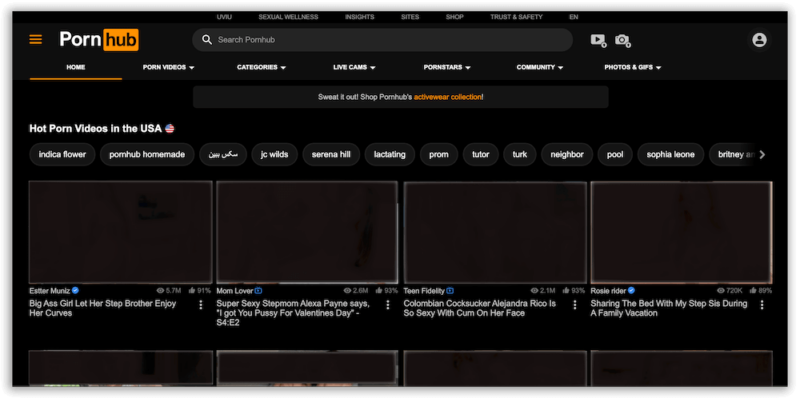The height and width of the screenshot is (398, 800).
Task: Open UVIU in the top bar
Action: point(224,17)
